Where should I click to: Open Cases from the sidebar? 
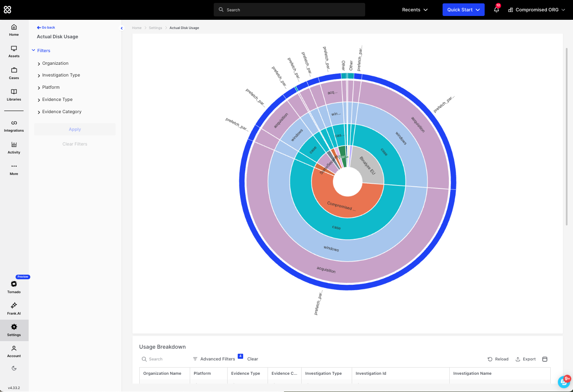[x=14, y=73]
